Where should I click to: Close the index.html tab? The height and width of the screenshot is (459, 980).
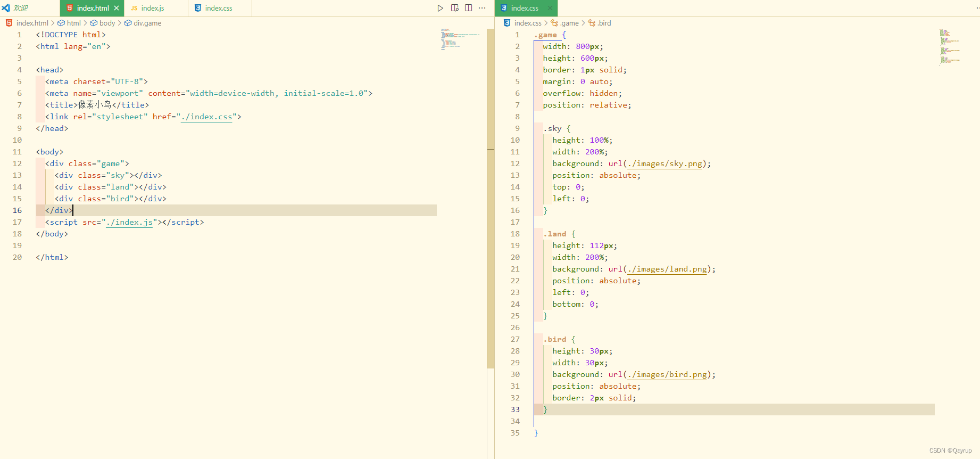(117, 8)
